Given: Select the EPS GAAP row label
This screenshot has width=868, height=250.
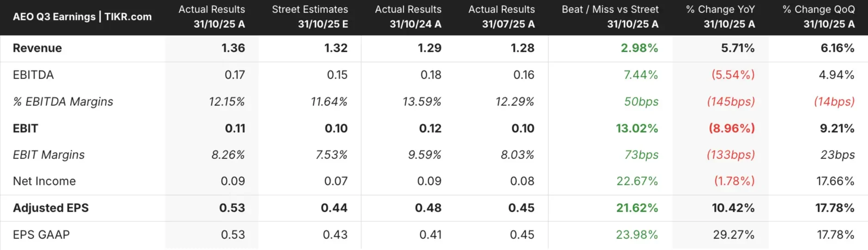Looking at the screenshot, I should pos(41,235).
